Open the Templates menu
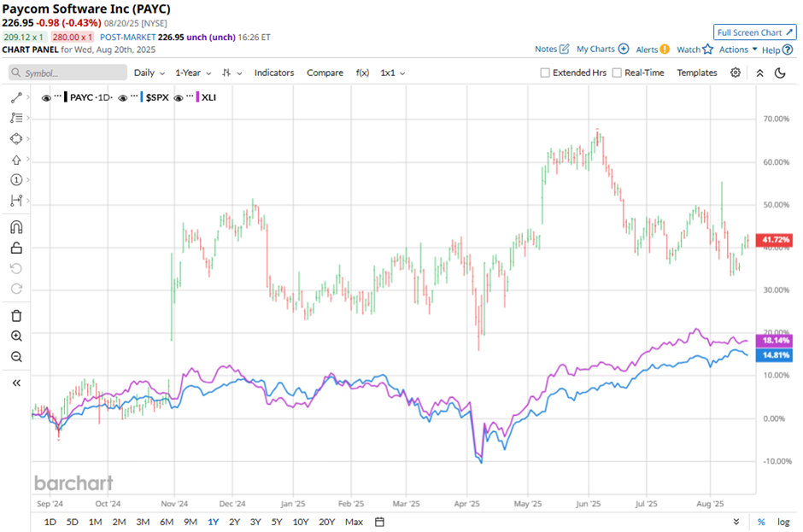 click(x=697, y=73)
